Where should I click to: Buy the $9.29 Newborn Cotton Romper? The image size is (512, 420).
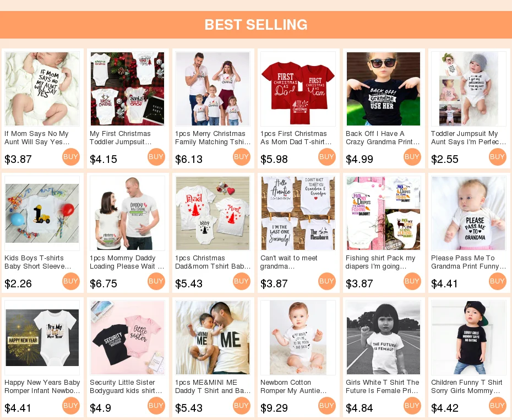tap(327, 406)
